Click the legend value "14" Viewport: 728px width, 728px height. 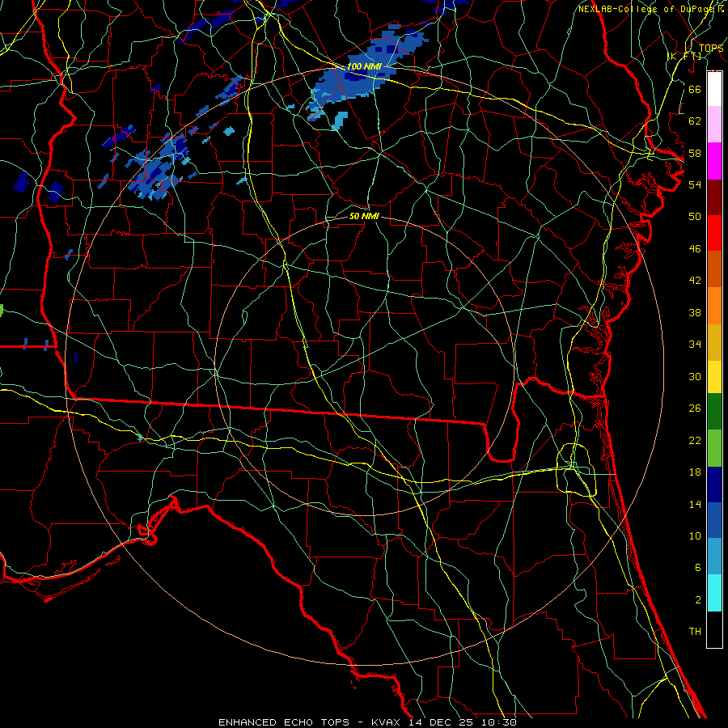(x=695, y=504)
